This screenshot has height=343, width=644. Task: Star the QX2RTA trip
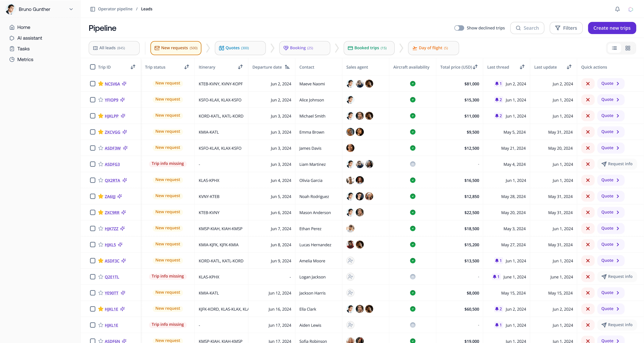[101, 180]
